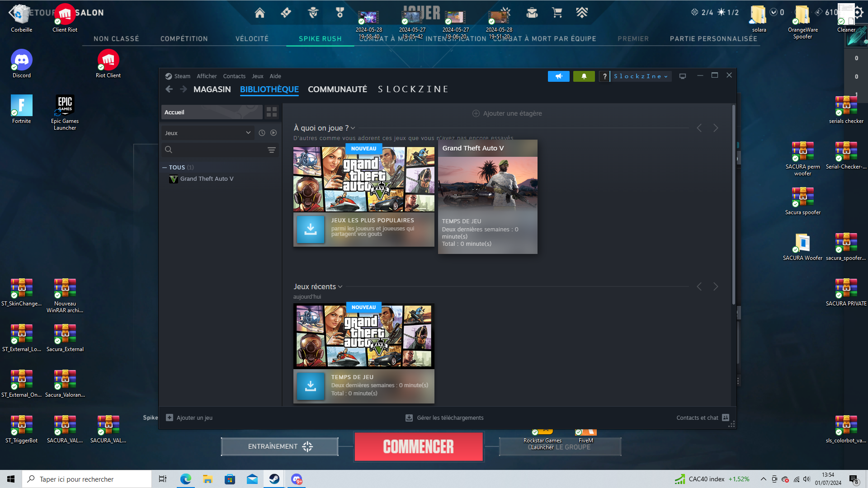Switch to the BIBLIOTHÈQUE tab

tap(269, 89)
